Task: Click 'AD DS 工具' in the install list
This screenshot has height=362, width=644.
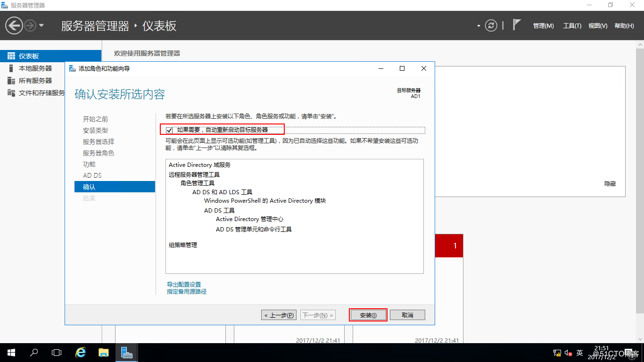Action: point(219,211)
